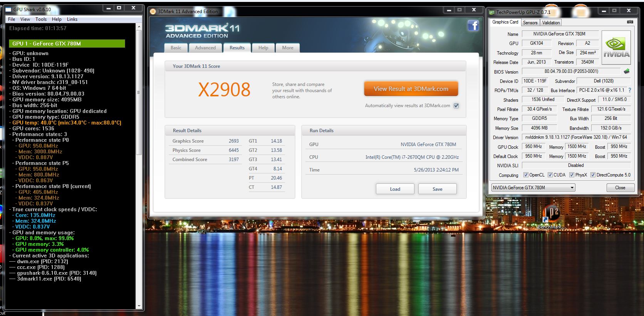This screenshot has width=644, height=316.
Task: Click the Elapsed time text in GPU Shark
Action: [38, 28]
